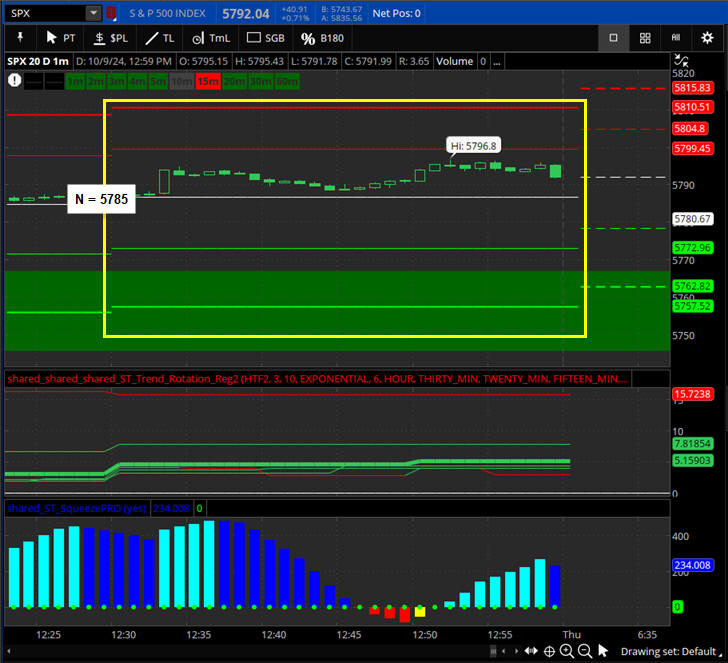Open the SPX symbol dropdown arrow
Screen dimensions: 728x663
click(x=93, y=14)
